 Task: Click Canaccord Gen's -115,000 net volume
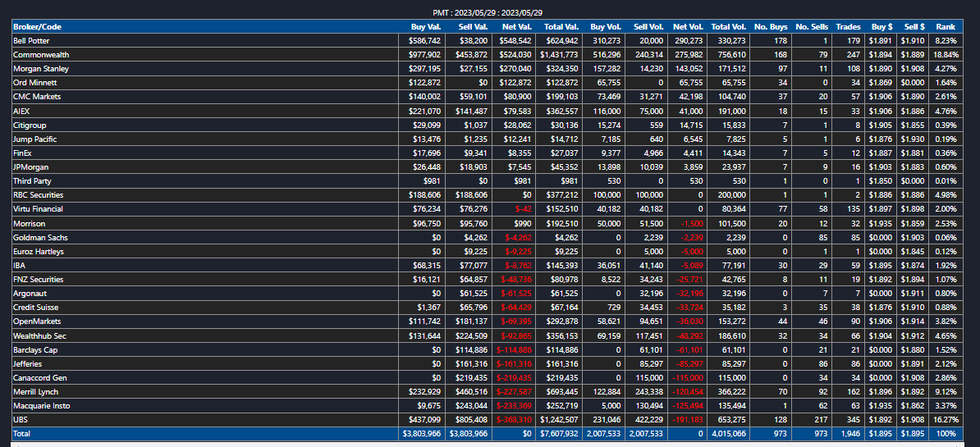[x=688, y=378]
